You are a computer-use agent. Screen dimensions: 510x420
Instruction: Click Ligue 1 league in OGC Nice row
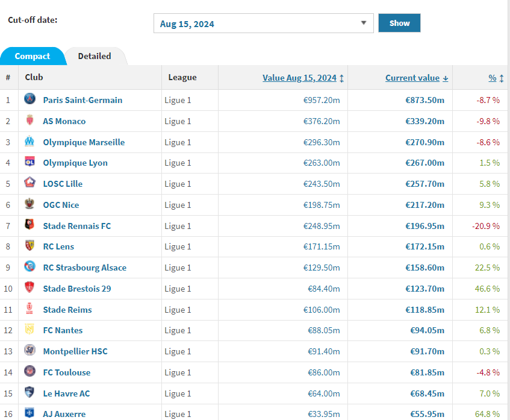[x=178, y=205]
